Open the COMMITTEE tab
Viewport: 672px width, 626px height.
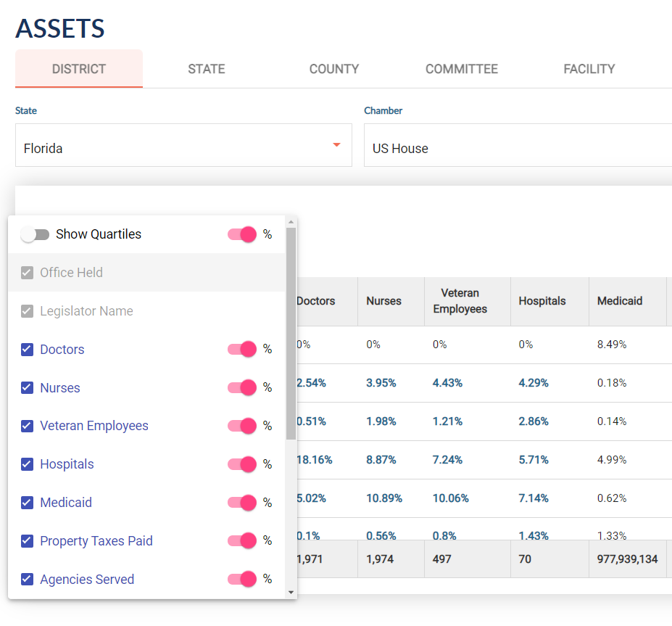click(462, 70)
